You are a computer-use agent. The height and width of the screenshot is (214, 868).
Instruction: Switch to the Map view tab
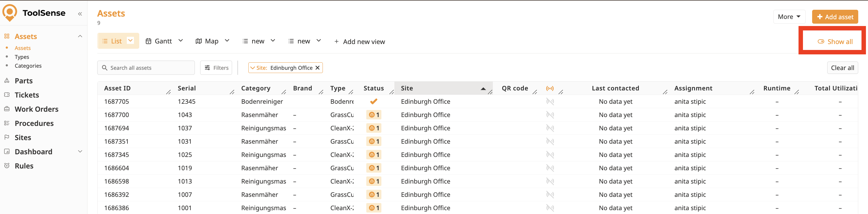[212, 41]
